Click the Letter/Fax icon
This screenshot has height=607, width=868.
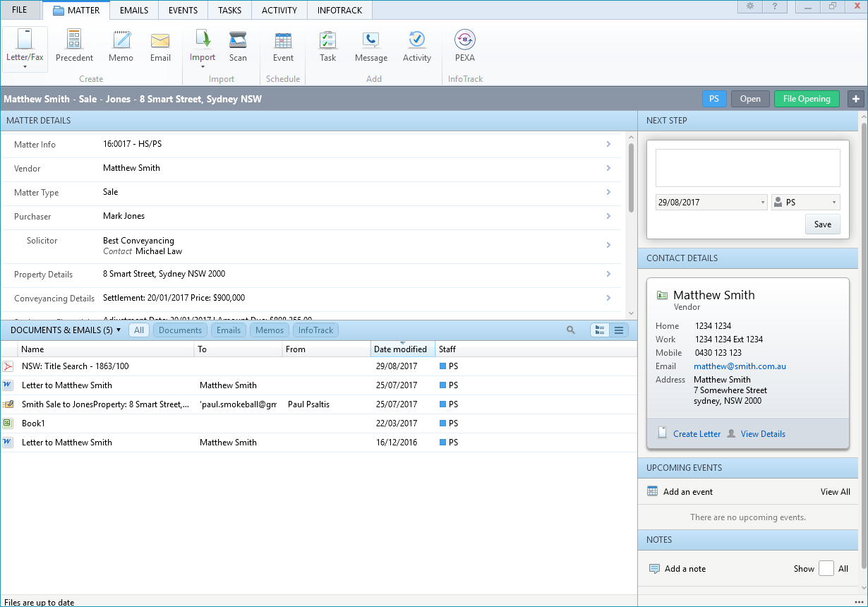pos(25,40)
